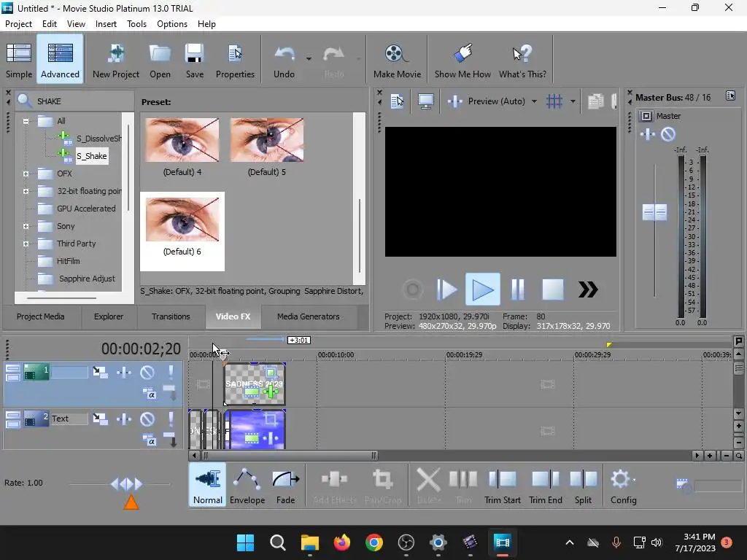Screen dimensions: 747x560
Task: Mute video track 1
Action: point(147,373)
